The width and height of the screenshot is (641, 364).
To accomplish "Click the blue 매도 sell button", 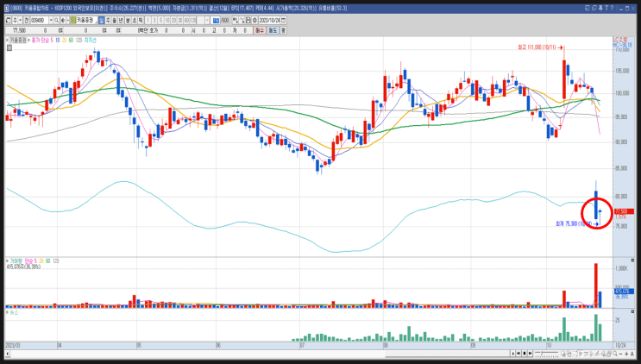I will tap(273, 30).
